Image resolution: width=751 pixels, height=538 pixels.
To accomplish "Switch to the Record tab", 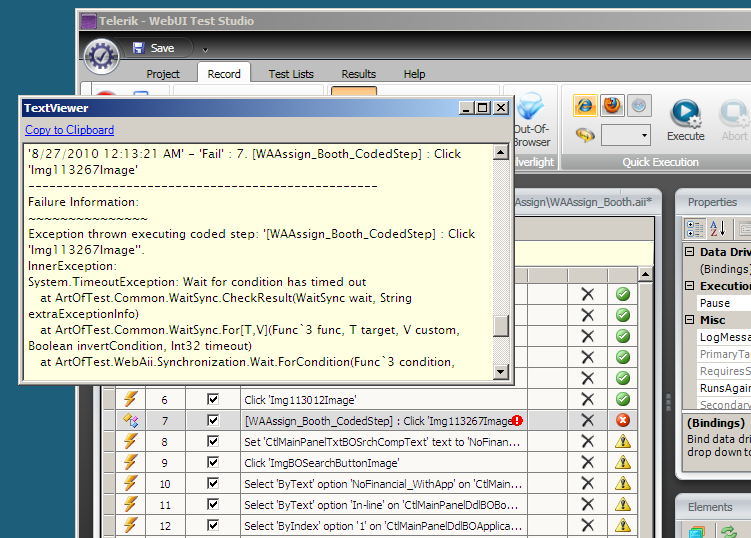I will click(224, 74).
